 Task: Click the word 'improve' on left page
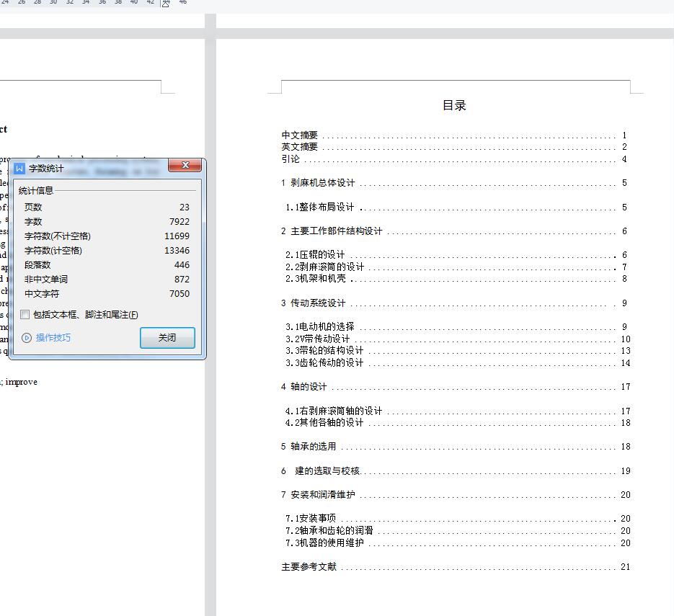(x=22, y=383)
